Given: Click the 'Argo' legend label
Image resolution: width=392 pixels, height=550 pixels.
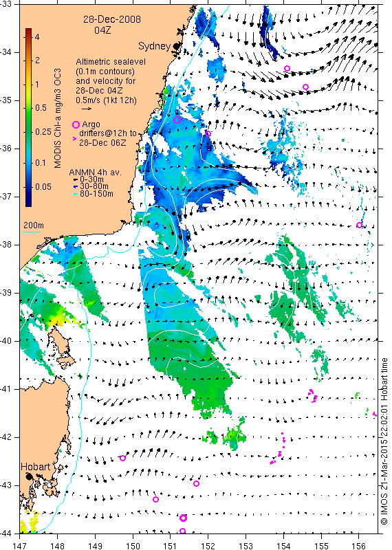Looking at the screenshot, I should tap(91, 124).
